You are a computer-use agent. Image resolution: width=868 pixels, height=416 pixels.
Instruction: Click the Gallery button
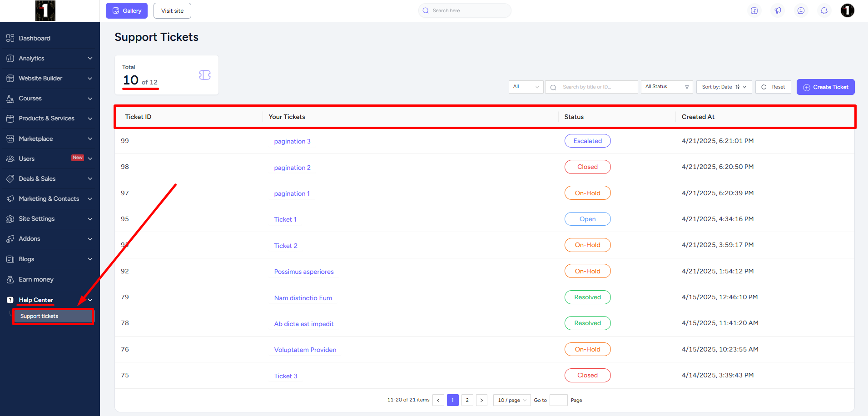[127, 10]
